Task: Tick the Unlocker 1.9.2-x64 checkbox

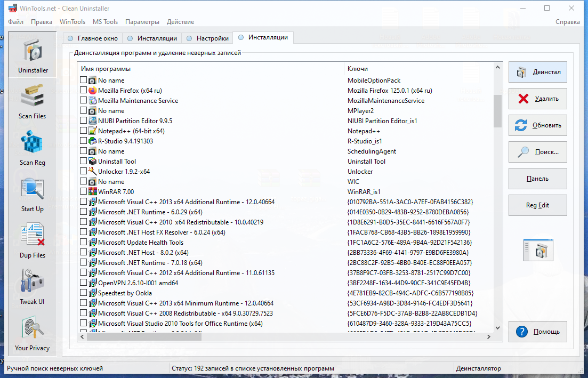Action: click(83, 171)
